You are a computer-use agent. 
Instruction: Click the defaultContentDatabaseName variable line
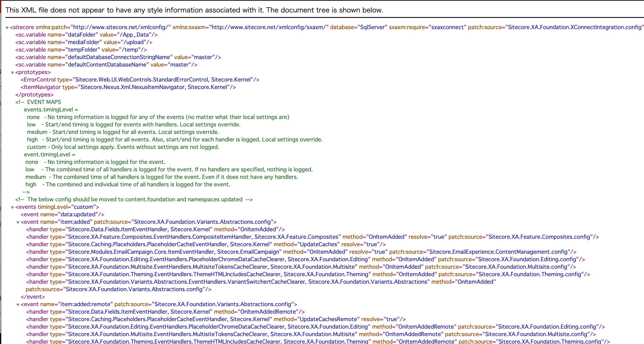(106, 65)
